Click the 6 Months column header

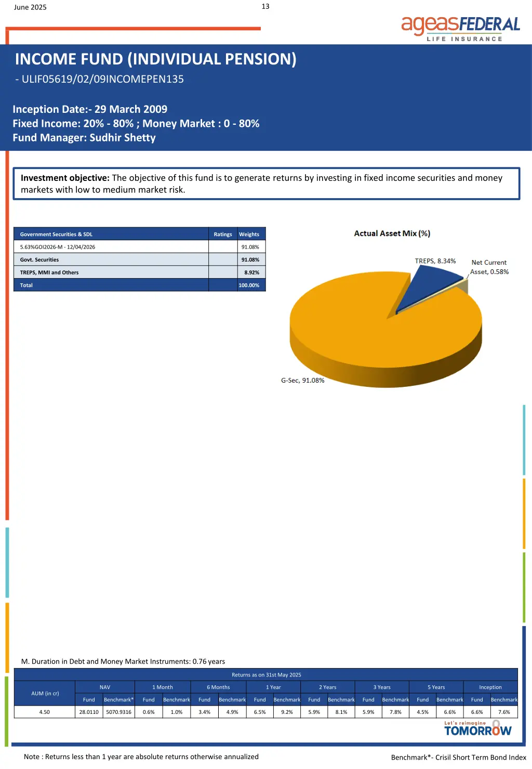tap(218, 687)
